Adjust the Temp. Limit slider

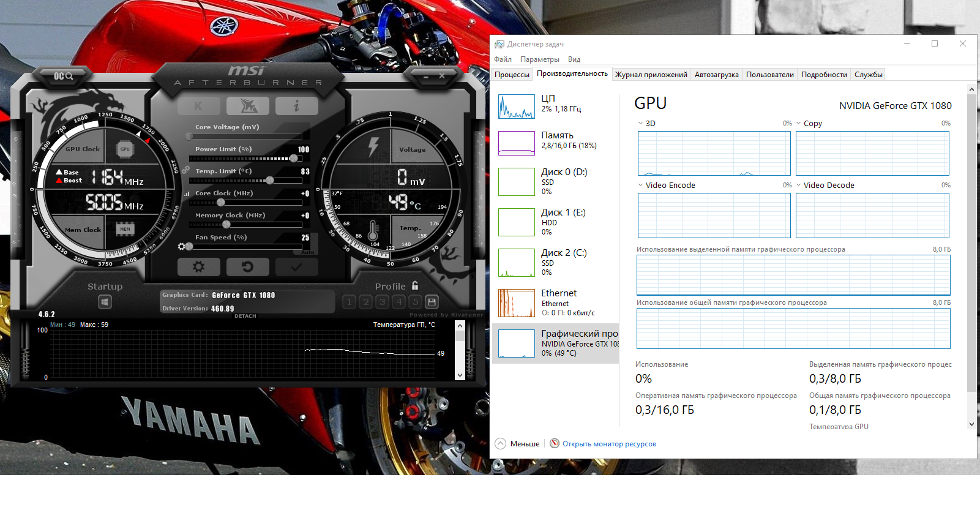click(x=245, y=181)
